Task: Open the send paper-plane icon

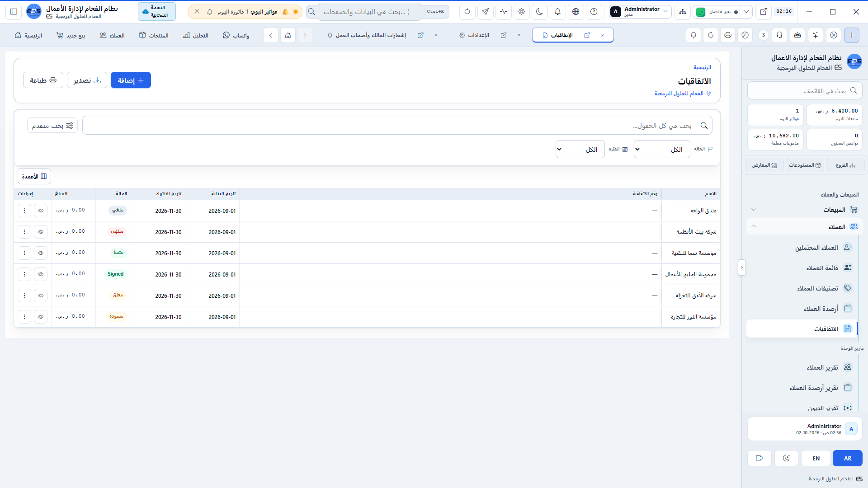Action: [486, 12]
